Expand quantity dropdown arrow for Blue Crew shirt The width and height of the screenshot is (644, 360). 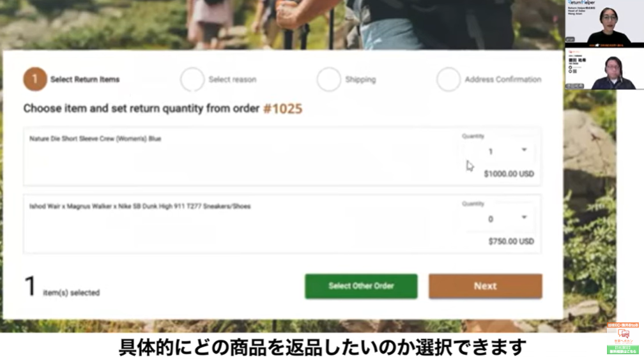click(524, 150)
